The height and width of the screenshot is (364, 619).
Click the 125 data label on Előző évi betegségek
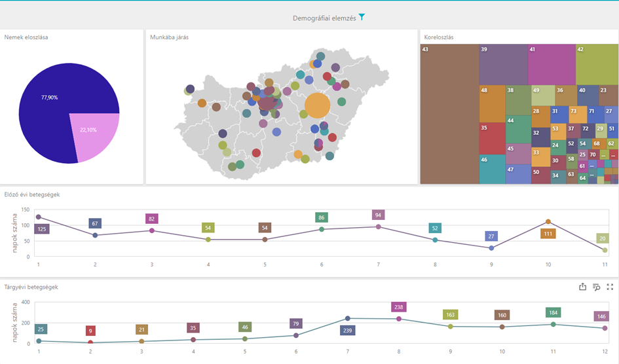click(x=42, y=228)
